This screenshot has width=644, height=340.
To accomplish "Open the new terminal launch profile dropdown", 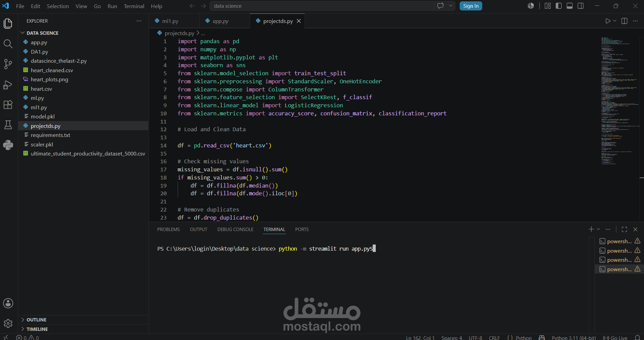I will 599,229.
